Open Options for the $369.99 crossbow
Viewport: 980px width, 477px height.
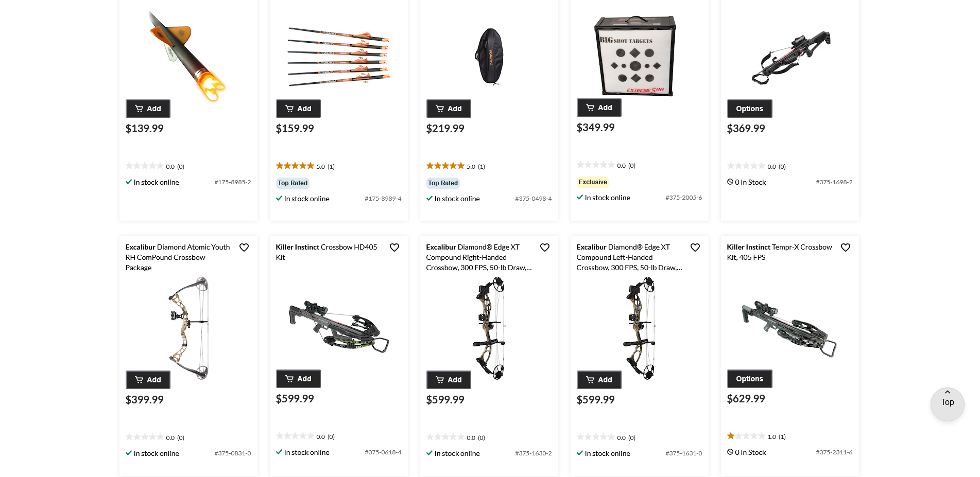pyautogui.click(x=749, y=109)
